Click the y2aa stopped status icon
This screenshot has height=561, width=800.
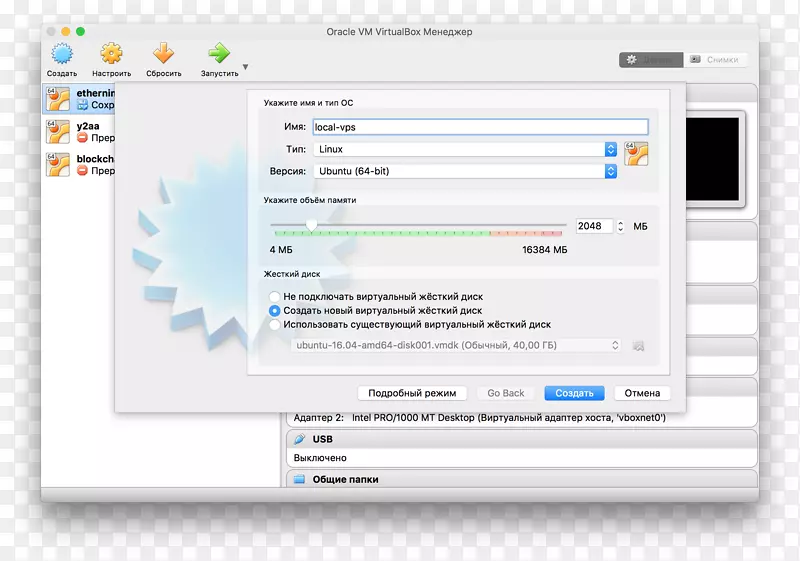[82, 138]
